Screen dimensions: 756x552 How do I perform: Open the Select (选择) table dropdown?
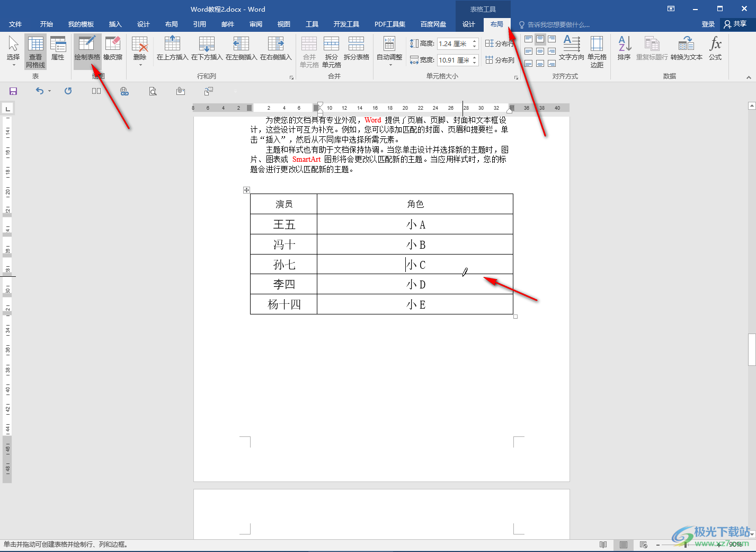(13, 51)
